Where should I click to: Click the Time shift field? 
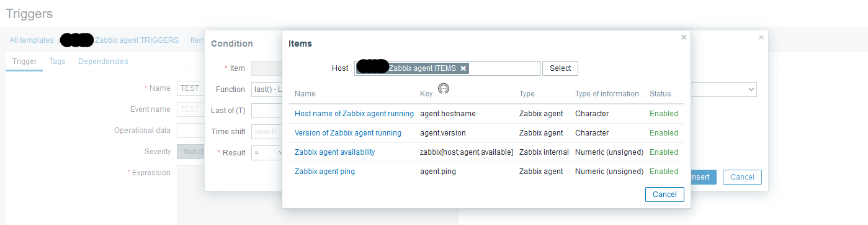267,131
